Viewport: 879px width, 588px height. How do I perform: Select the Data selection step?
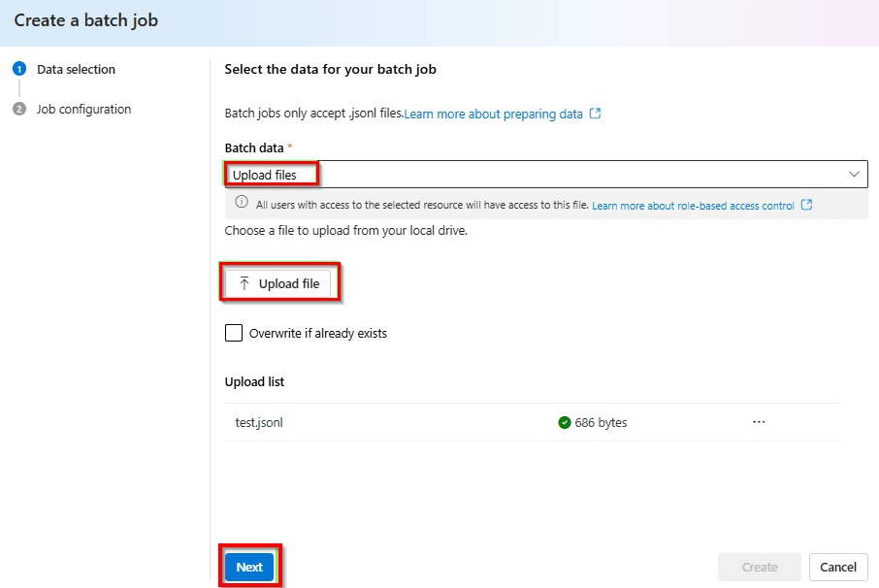coord(76,69)
